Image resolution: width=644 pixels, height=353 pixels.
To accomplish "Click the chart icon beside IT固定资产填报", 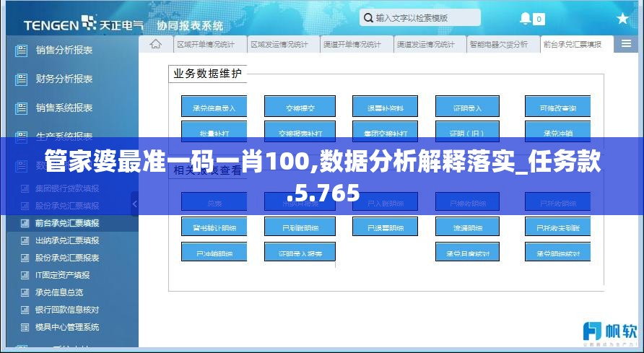I will (25, 276).
